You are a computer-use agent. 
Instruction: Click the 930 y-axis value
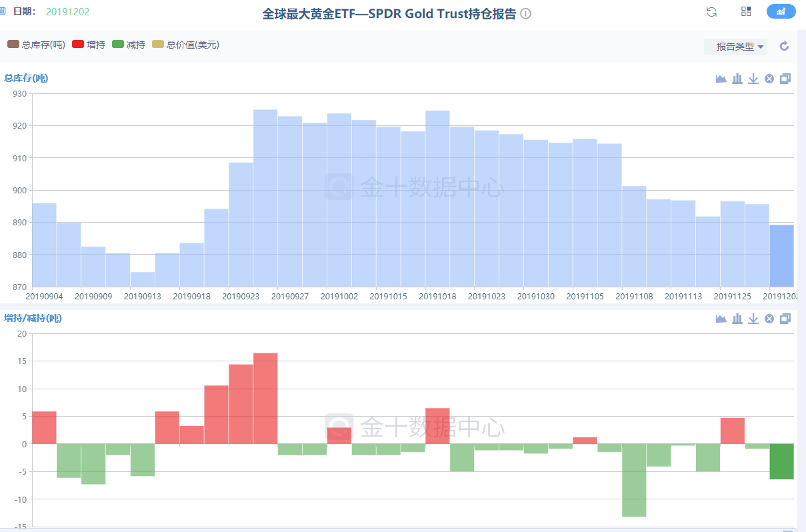point(20,93)
